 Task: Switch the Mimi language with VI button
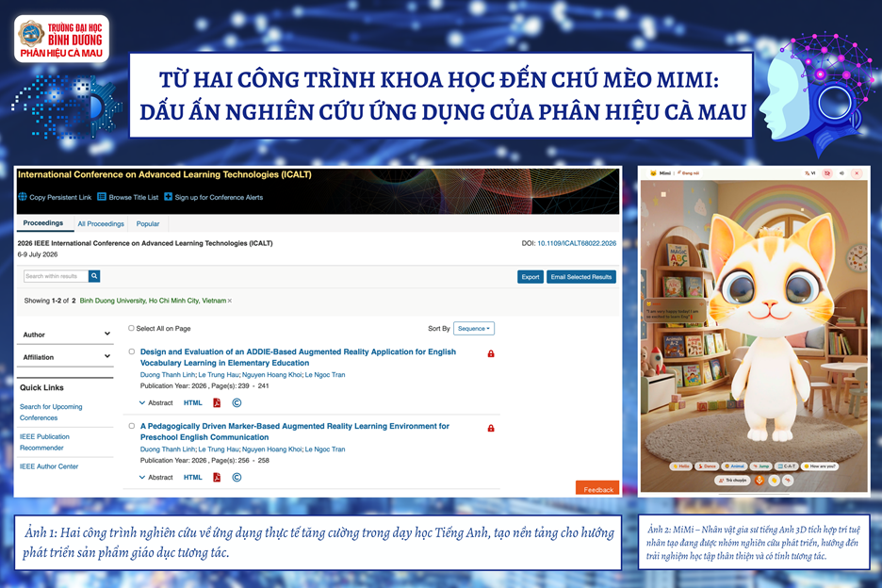coord(810,173)
